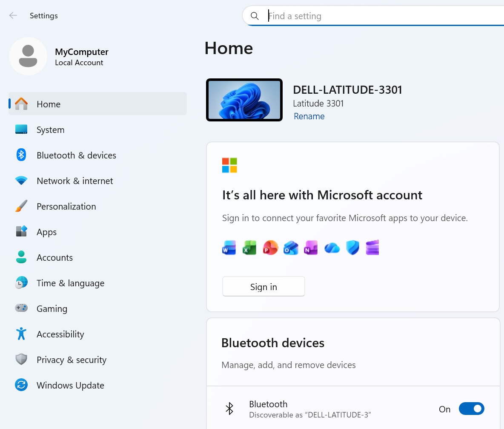Click the Outlook app icon
This screenshot has width=504, height=429.
click(291, 248)
